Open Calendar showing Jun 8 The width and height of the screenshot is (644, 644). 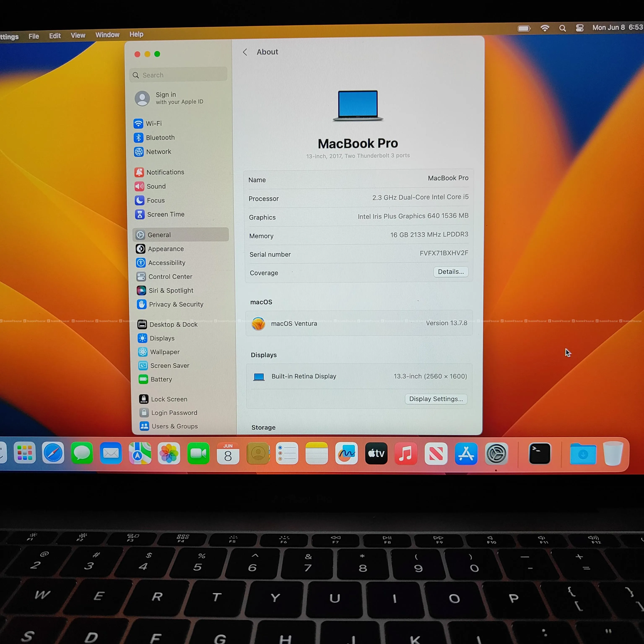coord(228,453)
